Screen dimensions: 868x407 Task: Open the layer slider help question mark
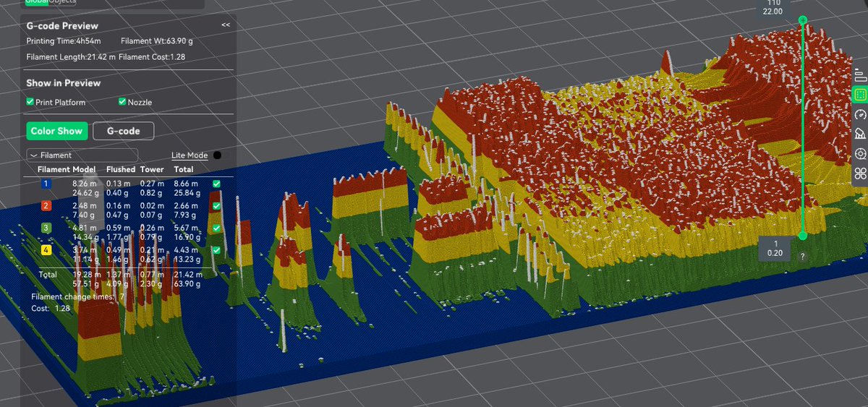[802, 256]
